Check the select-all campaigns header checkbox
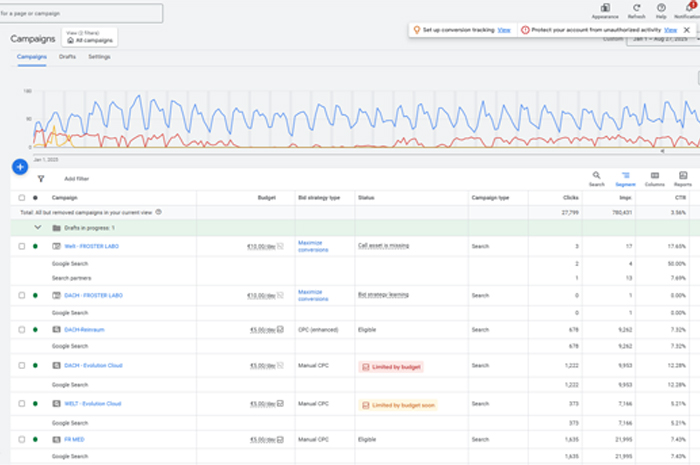This screenshot has width=700, height=465. coord(22,198)
